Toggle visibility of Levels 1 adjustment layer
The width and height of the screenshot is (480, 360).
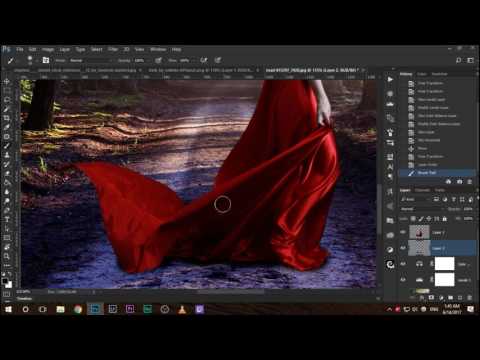pos(403,280)
